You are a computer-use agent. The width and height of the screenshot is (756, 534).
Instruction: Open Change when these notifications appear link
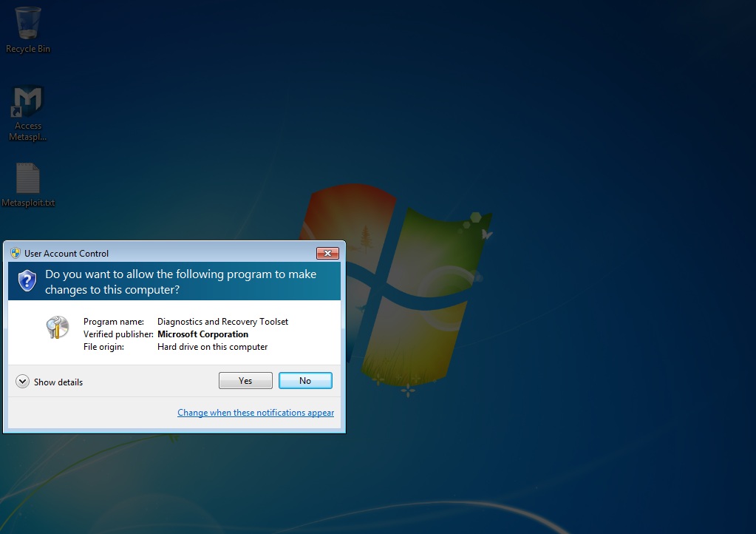[256, 413]
